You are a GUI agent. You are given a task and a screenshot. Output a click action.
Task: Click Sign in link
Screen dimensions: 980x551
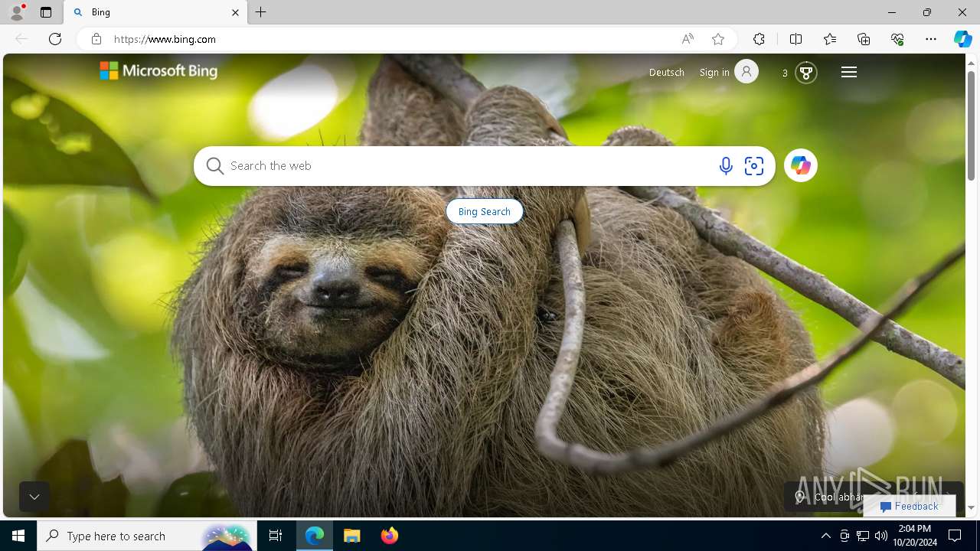pyautogui.click(x=714, y=72)
